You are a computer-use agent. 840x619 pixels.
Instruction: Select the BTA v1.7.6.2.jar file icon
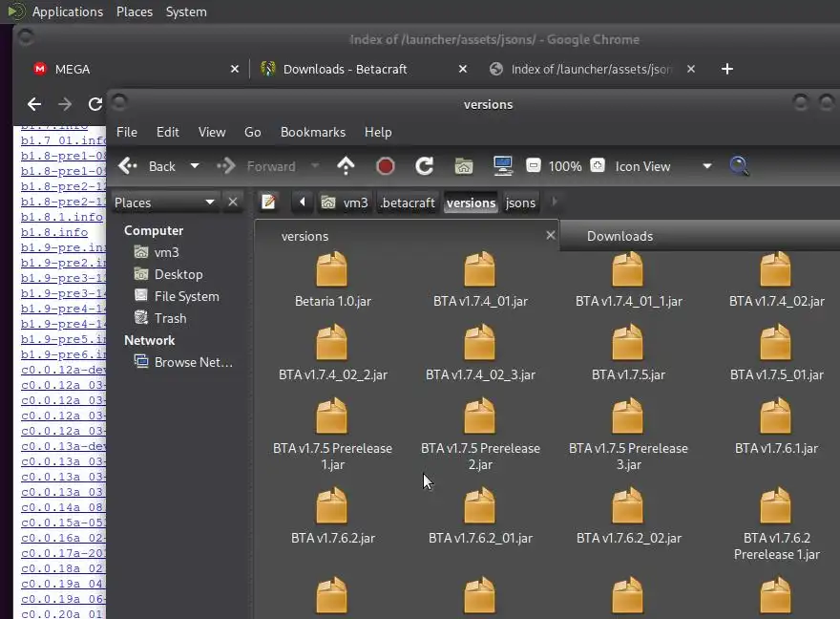[x=331, y=505]
